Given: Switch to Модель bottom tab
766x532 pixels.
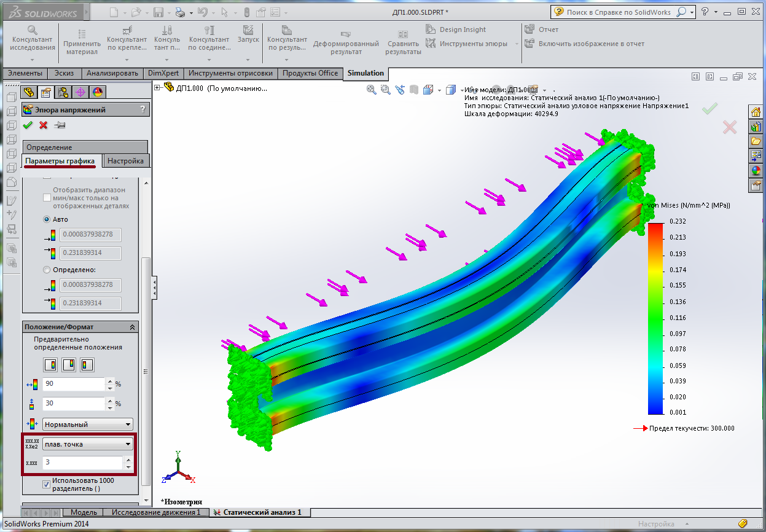Looking at the screenshot, I should tap(83, 512).
